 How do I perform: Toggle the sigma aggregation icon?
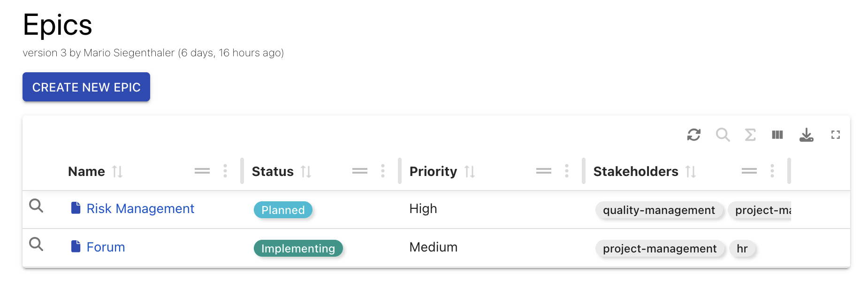coord(750,135)
